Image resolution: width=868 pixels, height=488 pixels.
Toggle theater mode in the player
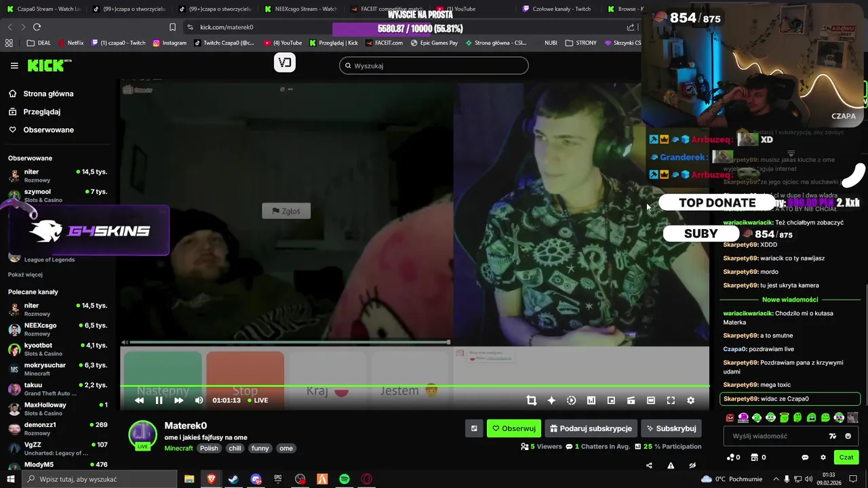651,401
